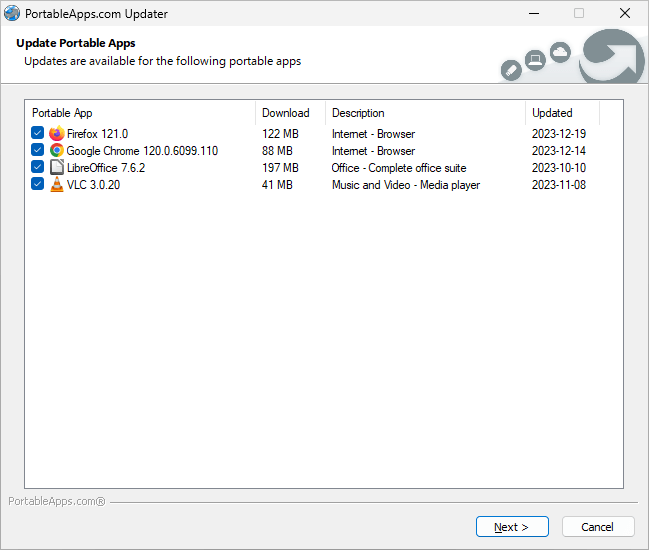Click the 122 MB download size
The height and width of the screenshot is (550, 649).
(x=280, y=134)
